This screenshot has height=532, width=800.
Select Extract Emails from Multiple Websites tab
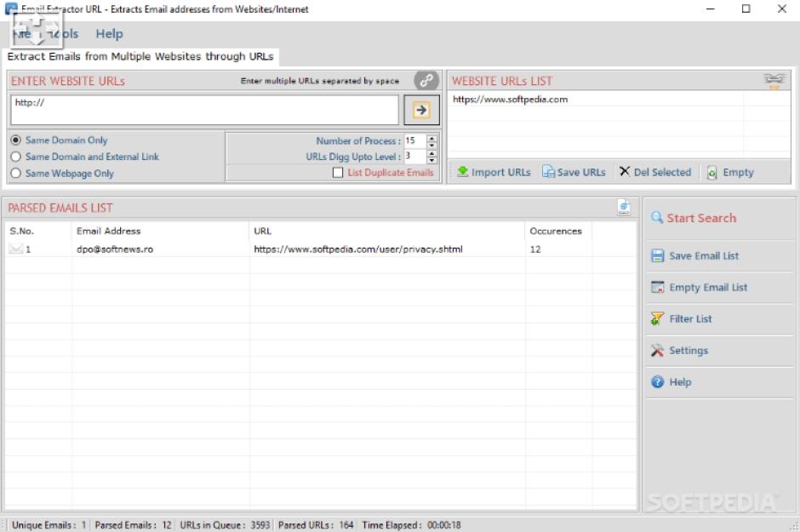pyautogui.click(x=140, y=56)
